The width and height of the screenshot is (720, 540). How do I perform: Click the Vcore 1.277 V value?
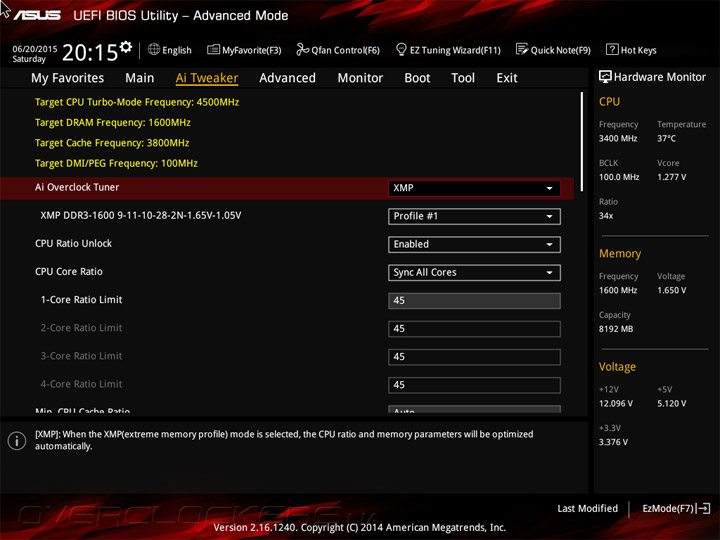pyautogui.click(x=671, y=177)
